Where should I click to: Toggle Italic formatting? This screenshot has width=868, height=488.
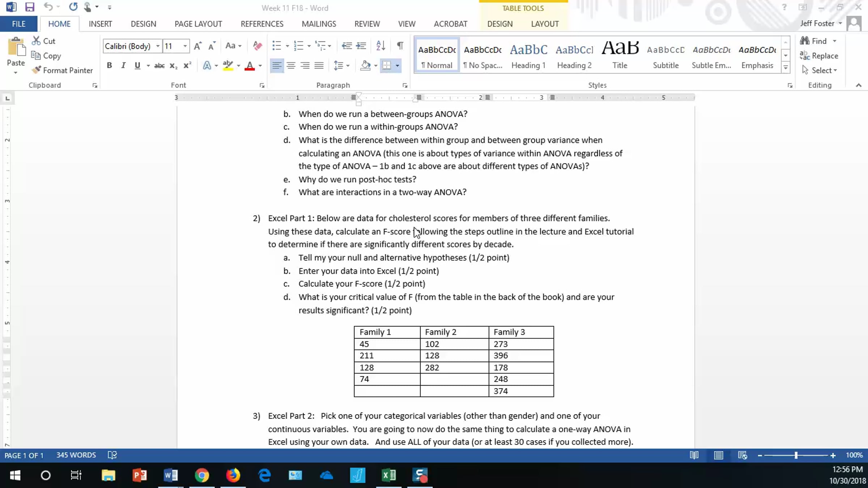(123, 65)
